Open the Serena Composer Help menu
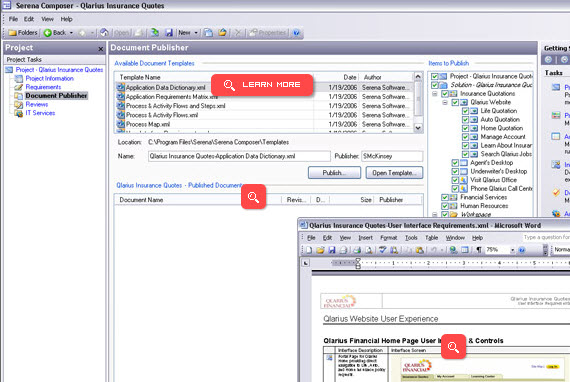The width and height of the screenshot is (570, 382). pyautogui.click(x=66, y=19)
